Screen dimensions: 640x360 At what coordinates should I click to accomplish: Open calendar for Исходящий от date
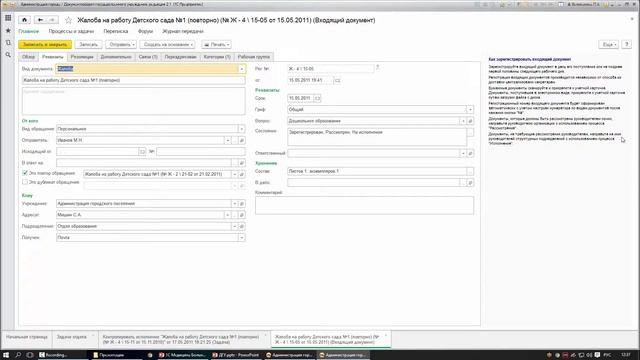[x=142, y=152]
